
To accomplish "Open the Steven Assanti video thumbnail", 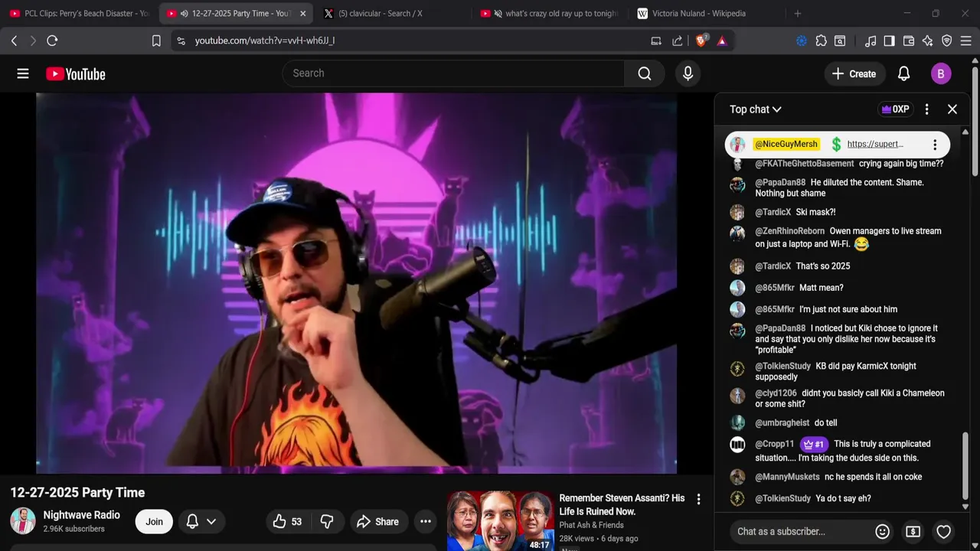I will 500,520.
